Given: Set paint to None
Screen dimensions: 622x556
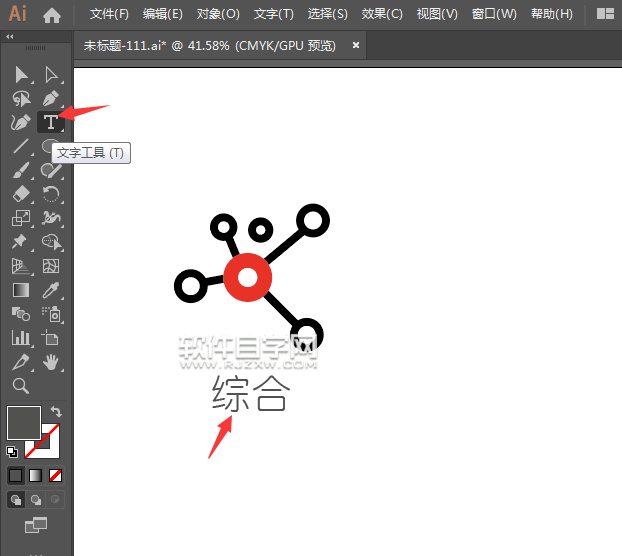Looking at the screenshot, I should tap(55, 475).
